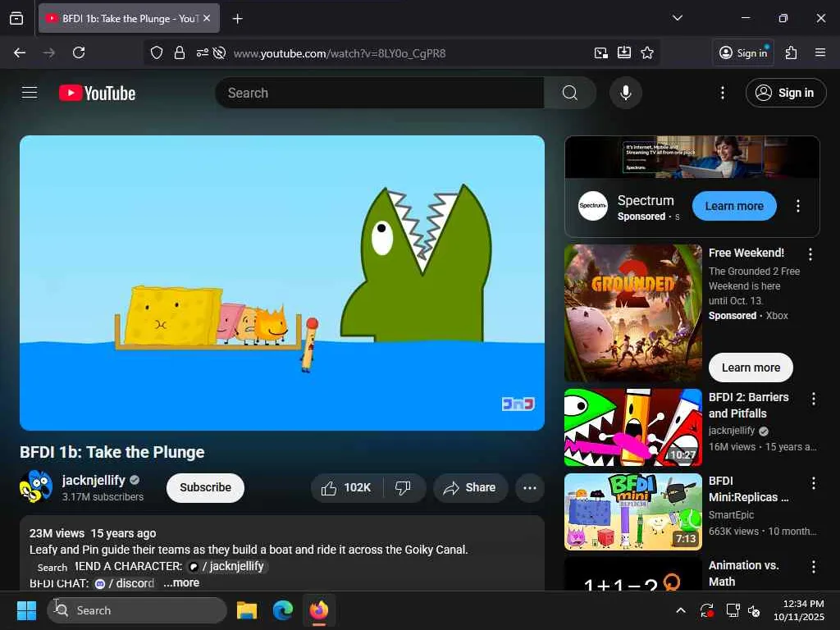Open site permissions icon in address bar
This screenshot has width=840, height=630.
click(202, 52)
